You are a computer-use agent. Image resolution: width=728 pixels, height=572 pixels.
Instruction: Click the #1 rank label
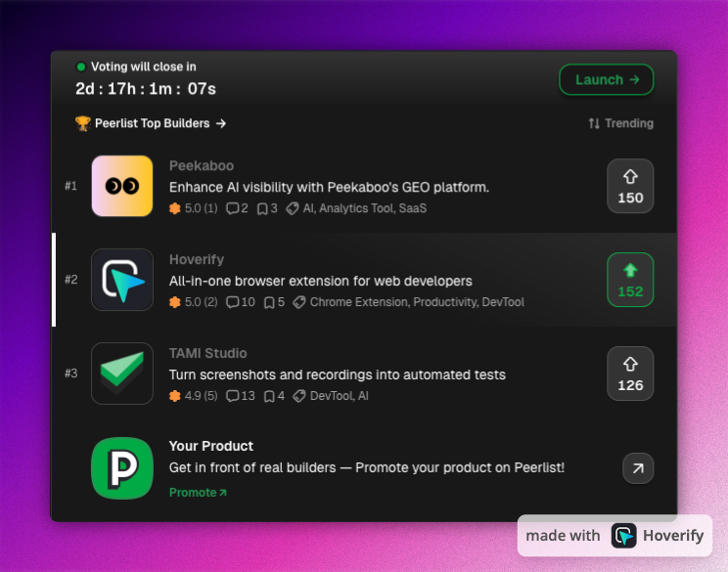(71, 186)
